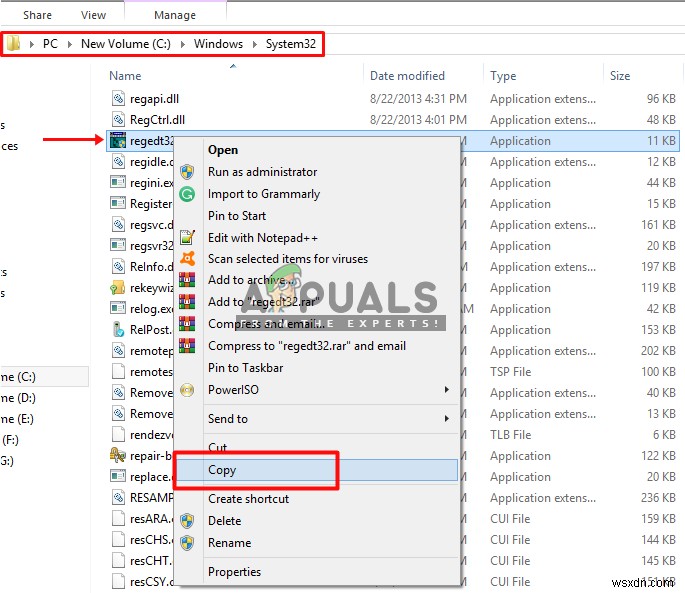The width and height of the screenshot is (685, 593).
Task: Open the Share ribbon tab
Action: click(37, 15)
